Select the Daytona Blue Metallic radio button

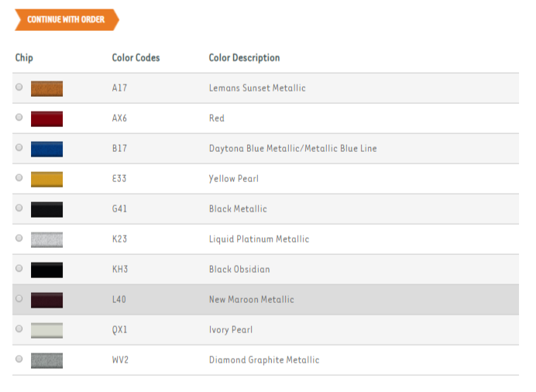click(x=19, y=148)
